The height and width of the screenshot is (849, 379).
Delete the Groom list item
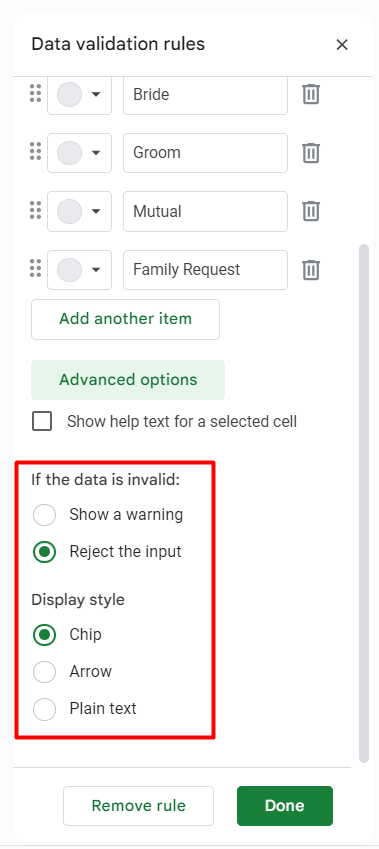(311, 153)
